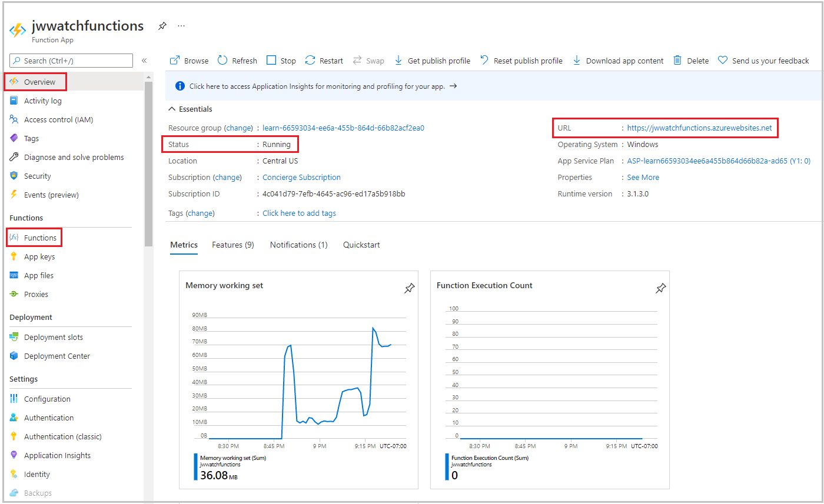Viewport: 824px width, 504px height.
Task: Click the Central US location value
Action: (280, 161)
